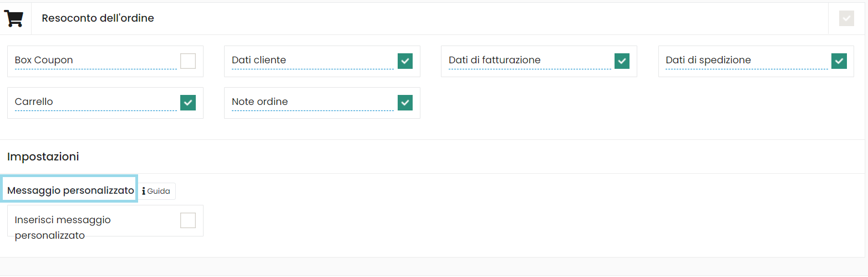Deselect the Note ordine checkbox
Viewport: 868px width, 277px height.
click(405, 103)
